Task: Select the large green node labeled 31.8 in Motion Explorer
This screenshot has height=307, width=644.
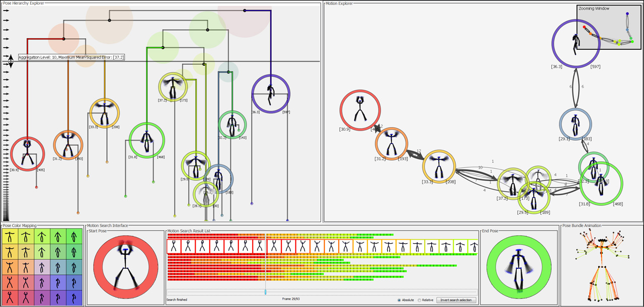Action: (601, 183)
